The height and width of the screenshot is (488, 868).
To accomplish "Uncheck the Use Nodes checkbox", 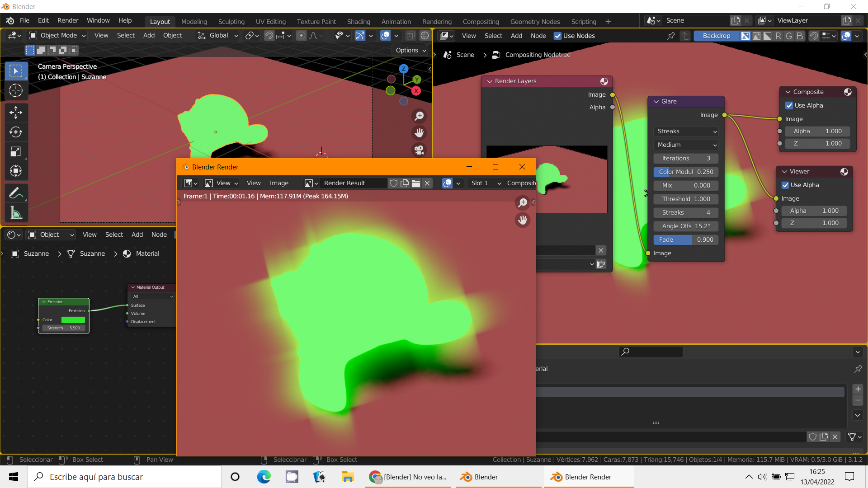I will tap(558, 36).
